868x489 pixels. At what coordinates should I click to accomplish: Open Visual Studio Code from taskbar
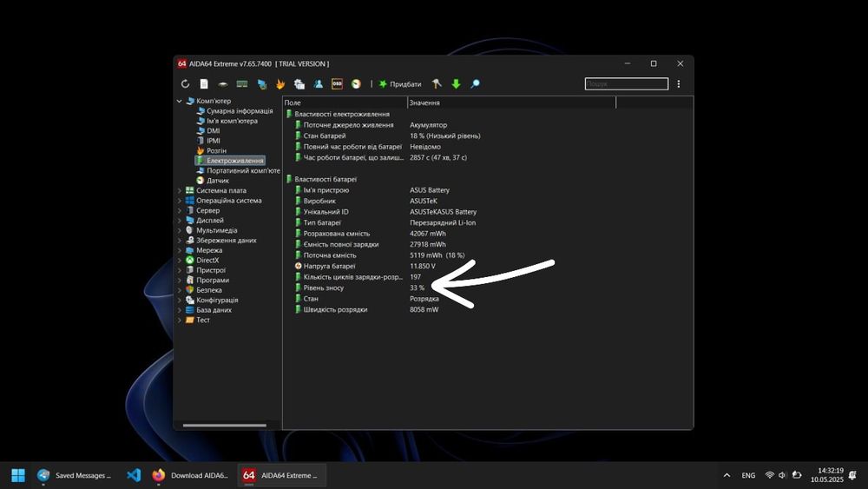[134, 475]
